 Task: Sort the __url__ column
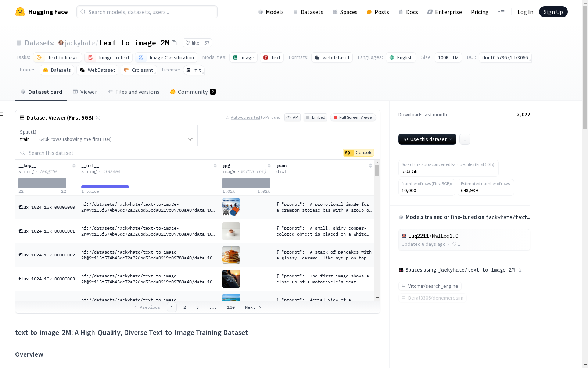pos(215,166)
